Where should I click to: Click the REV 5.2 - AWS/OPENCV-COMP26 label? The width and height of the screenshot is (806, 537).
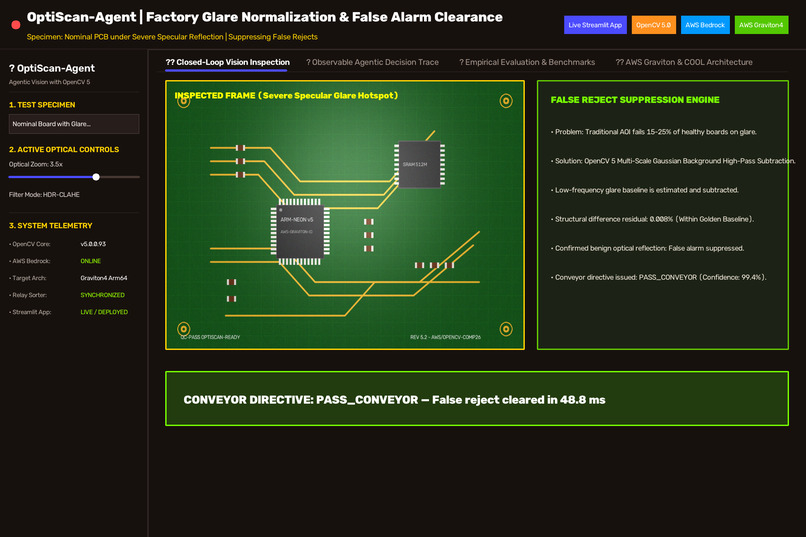click(445, 337)
